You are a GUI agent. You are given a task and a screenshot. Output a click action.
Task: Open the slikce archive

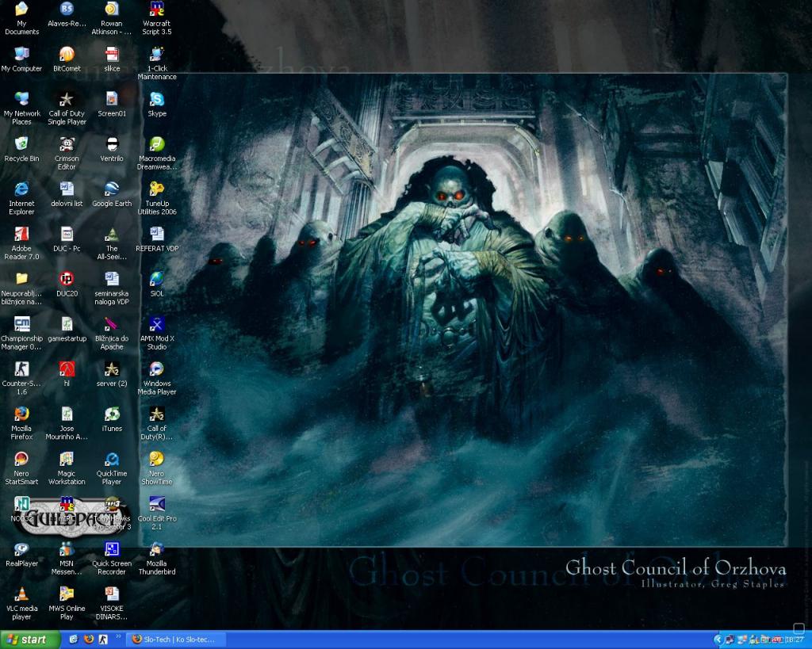(112, 59)
